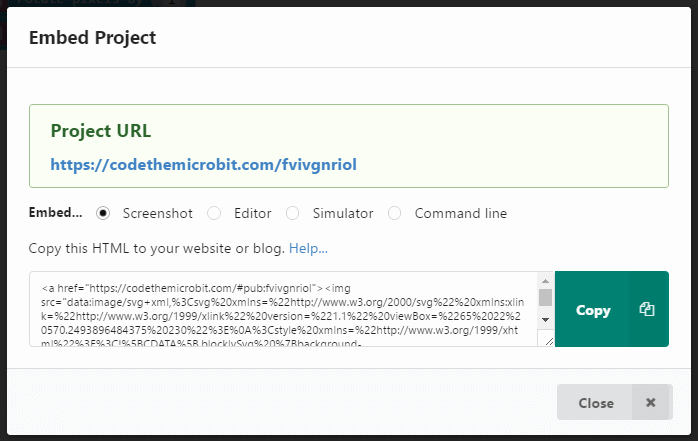Viewport: 698px width, 441px height.
Task: Select the Screenshot radio option
Action: [104, 213]
